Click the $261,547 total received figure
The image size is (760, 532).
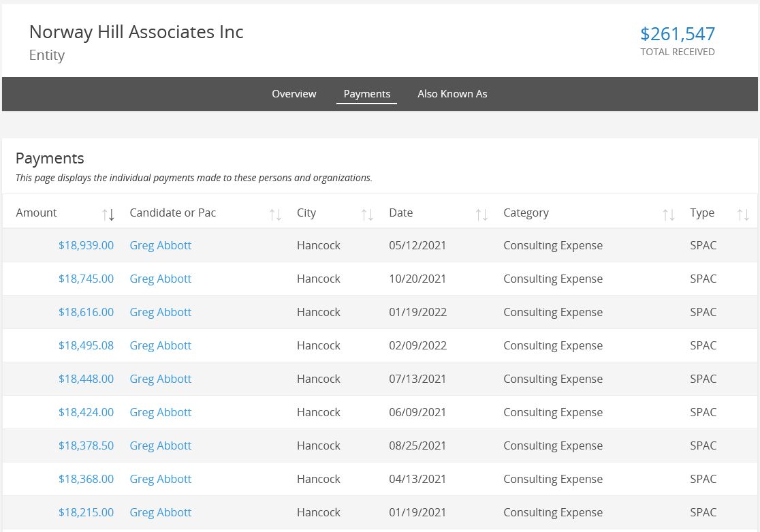point(677,34)
